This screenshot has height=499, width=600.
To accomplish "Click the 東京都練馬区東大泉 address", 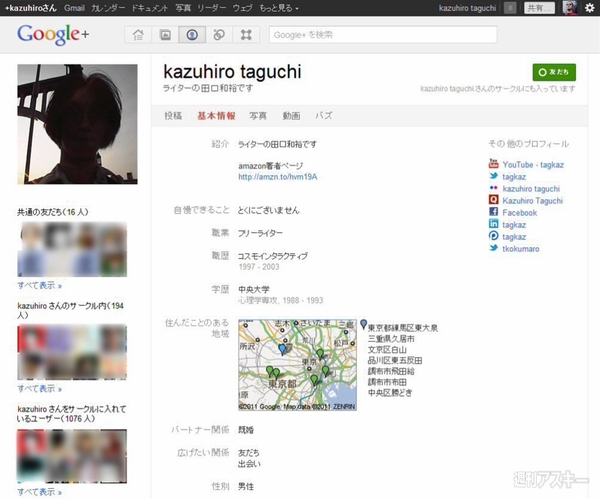I will click(403, 328).
